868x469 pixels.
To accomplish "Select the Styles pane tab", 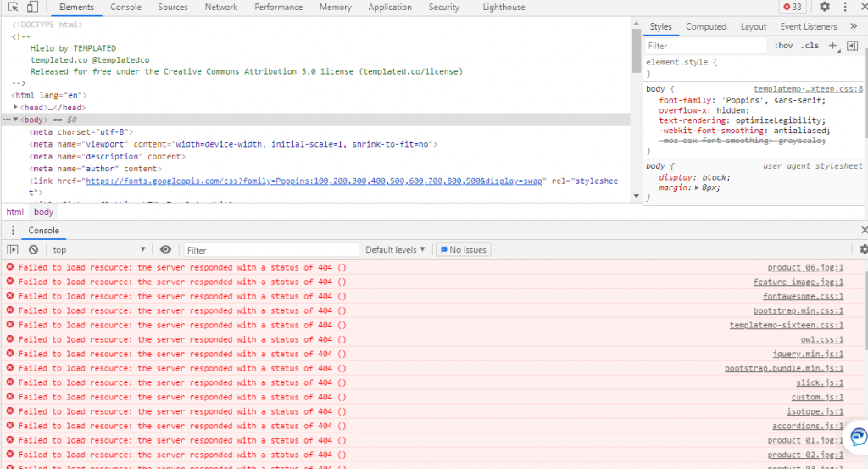I will [660, 26].
